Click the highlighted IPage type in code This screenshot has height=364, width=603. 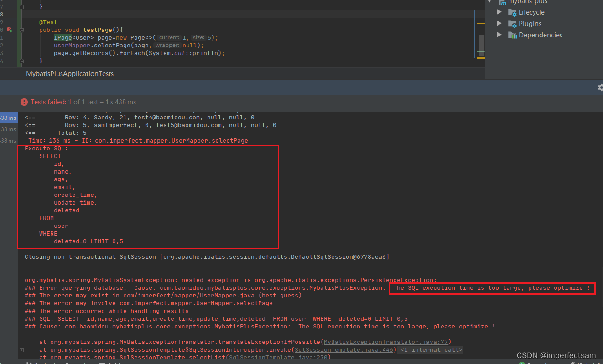[x=63, y=37]
